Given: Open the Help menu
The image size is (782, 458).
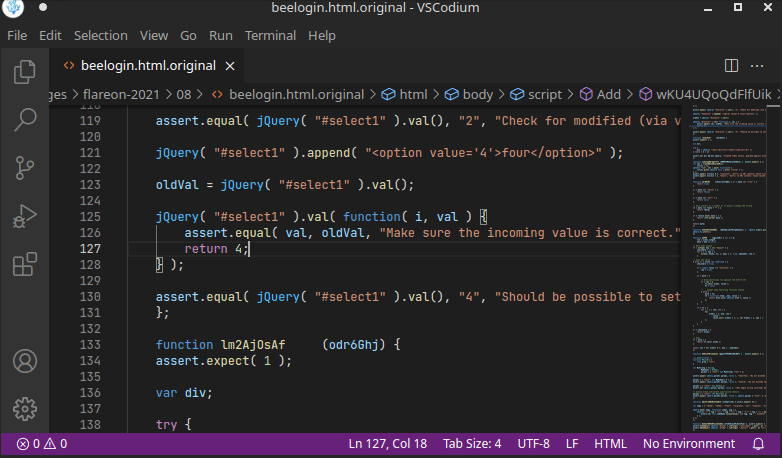Looking at the screenshot, I should pos(322,36).
